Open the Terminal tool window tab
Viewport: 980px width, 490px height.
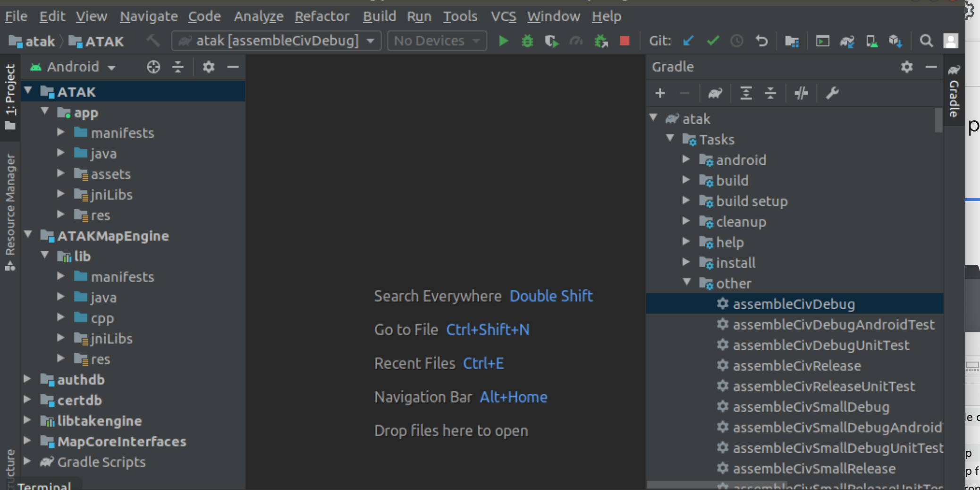click(44, 485)
